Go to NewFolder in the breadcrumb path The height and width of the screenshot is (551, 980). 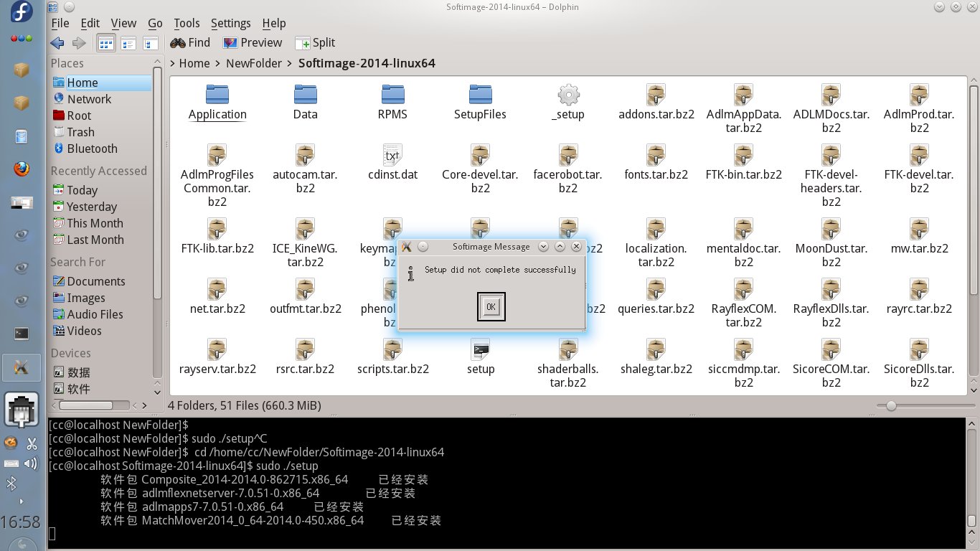pyautogui.click(x=254, y=63)
